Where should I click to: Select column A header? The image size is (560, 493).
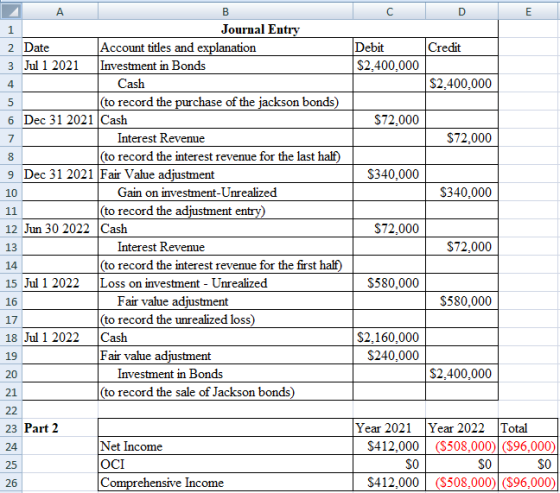pos(60,11)
